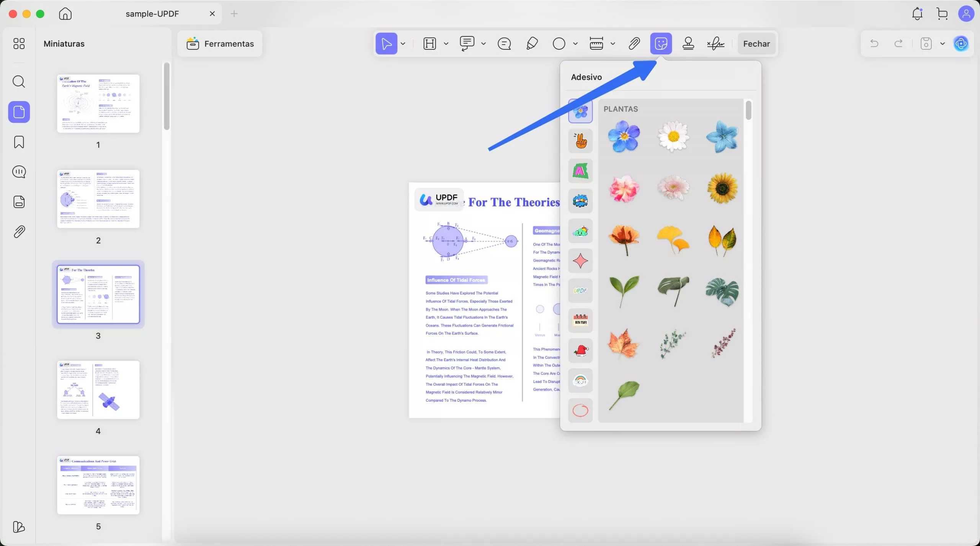Open the save options dropdown arrow

click(942, 44)
